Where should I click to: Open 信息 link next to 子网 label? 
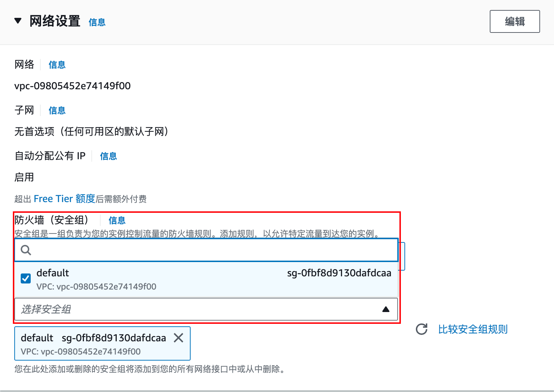click(x=57, y=110)
